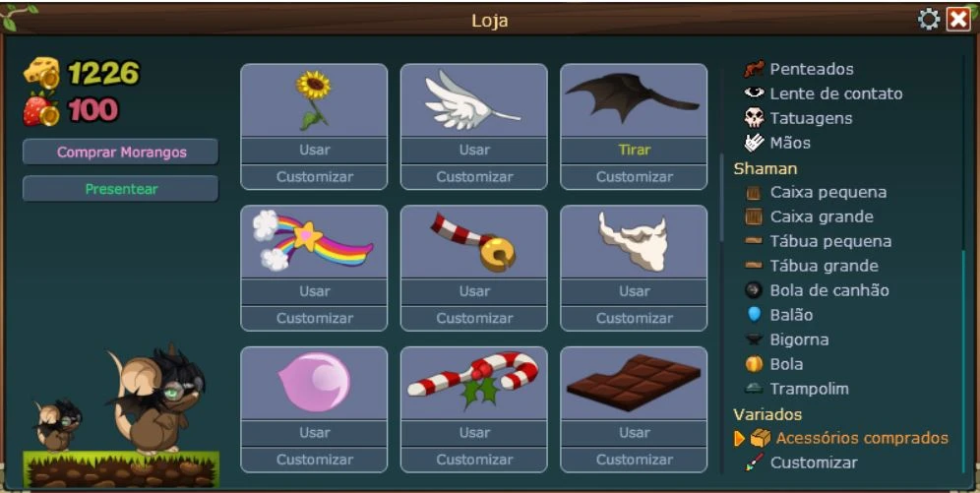Image resolution: width=980 pixels, height=493 pixels.
Task: Click the Comprar Morangos button
Action: [x=121, y=152]
